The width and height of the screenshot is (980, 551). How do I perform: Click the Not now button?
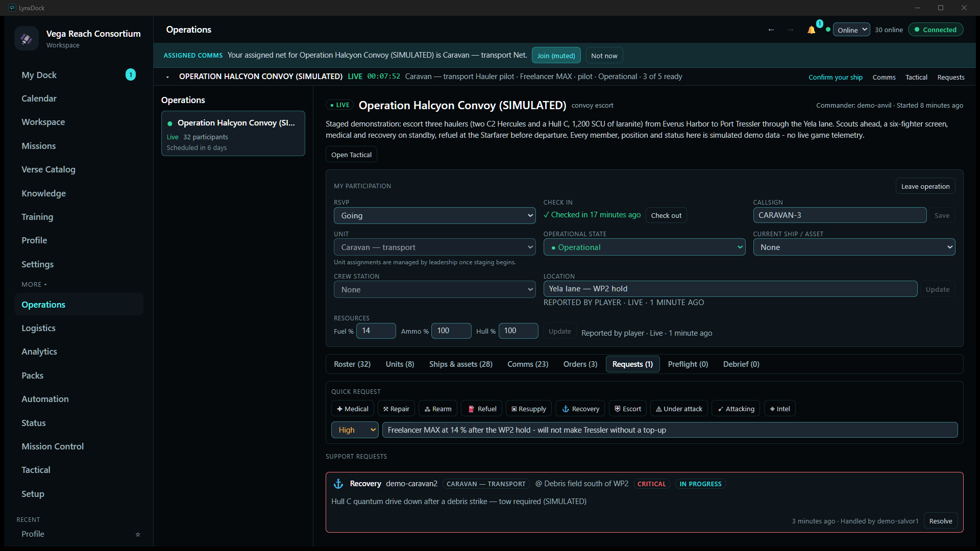pos(604,56)
